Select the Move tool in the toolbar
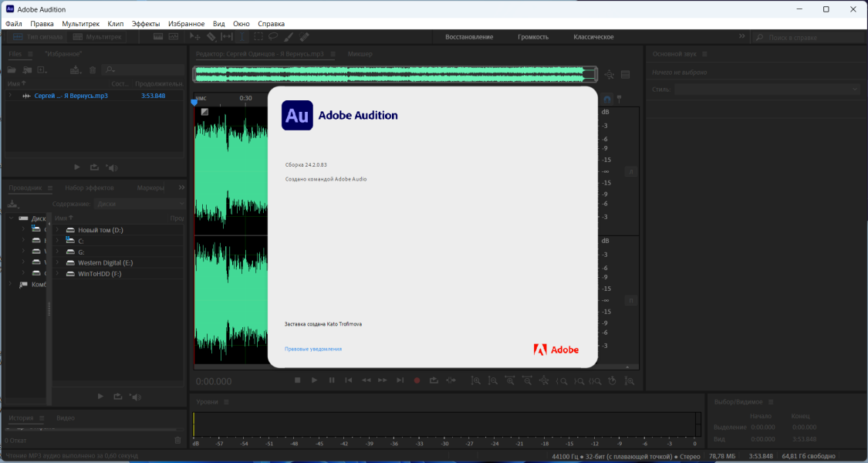 (x=195, y=36)
